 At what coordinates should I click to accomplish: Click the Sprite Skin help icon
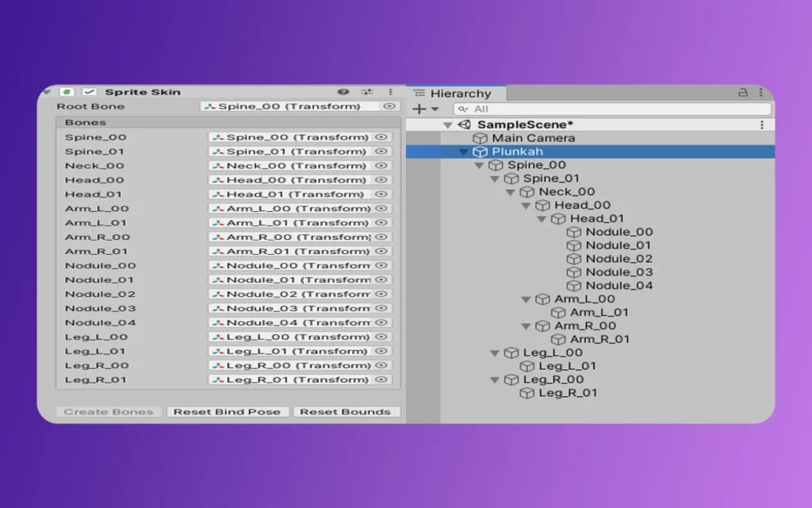point(343,92)
